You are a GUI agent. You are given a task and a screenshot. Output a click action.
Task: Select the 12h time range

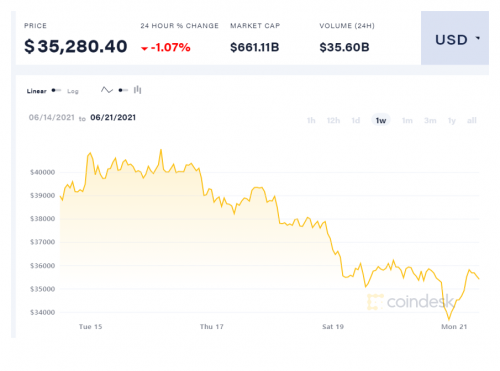[333, 120]
